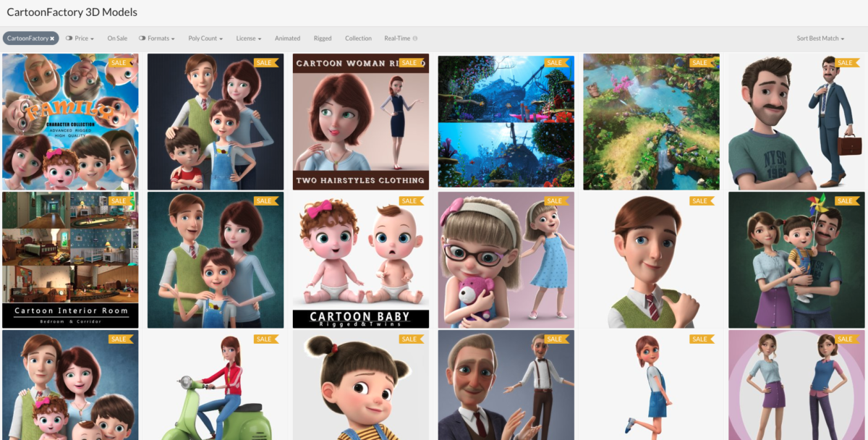Image resolution: width=868 pixels, height=440 pixels.
Task: Open the Cartoon Interior Room thumbnail
Action: [70, 260]
